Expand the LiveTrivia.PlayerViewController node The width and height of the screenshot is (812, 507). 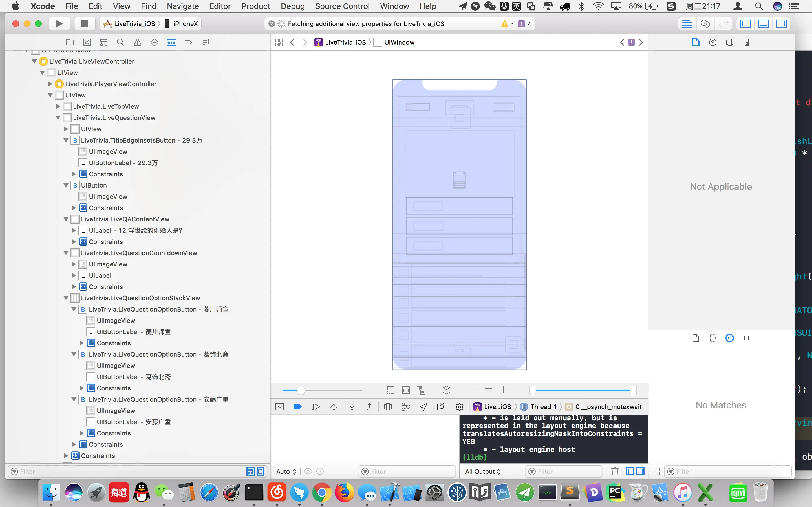(x=50, y=84)
